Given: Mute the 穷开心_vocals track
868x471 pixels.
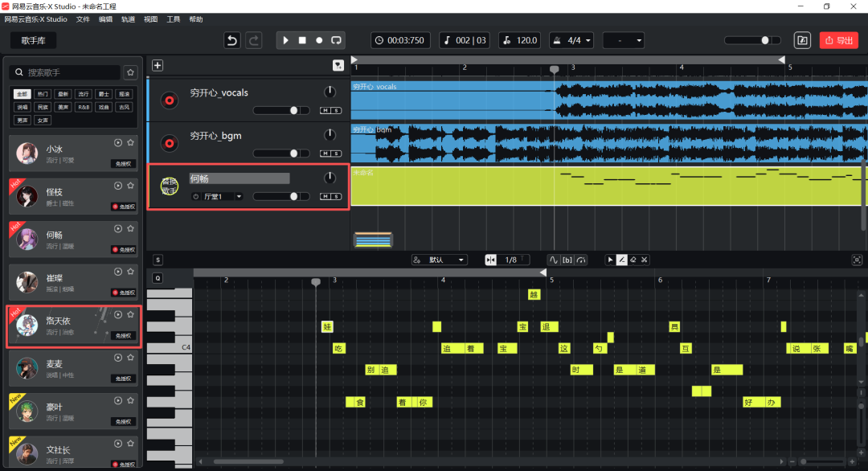Looking at the screenshot, I should point(325,110).
